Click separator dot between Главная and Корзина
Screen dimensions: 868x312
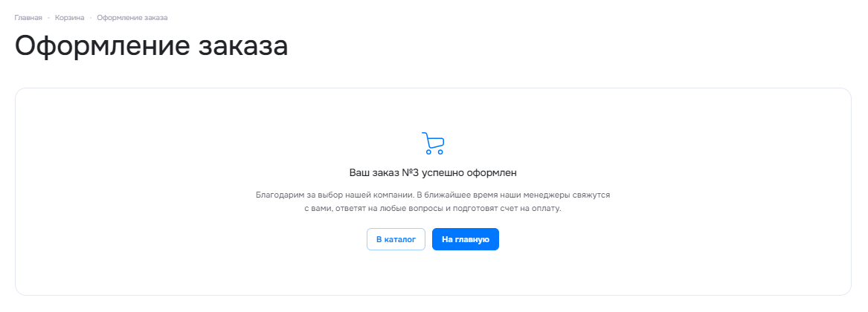click(x=48, y=19)
